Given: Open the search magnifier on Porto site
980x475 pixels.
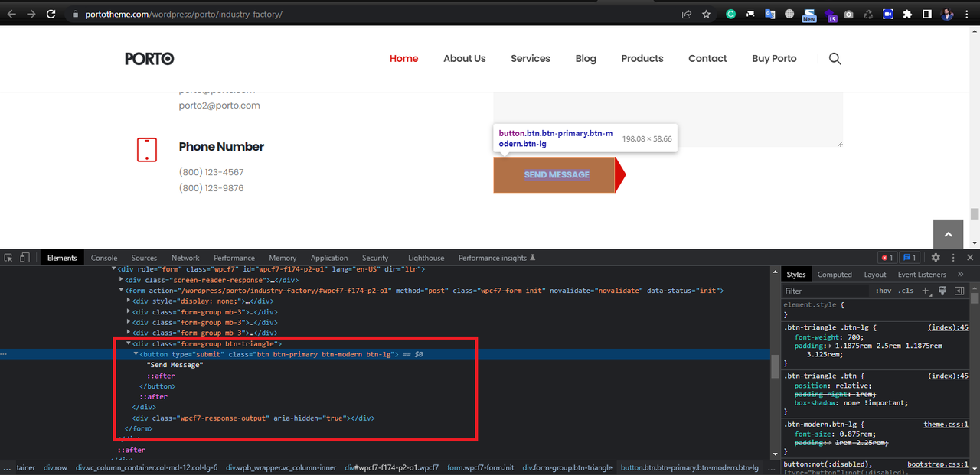Looking at the screenshot, I should [x=835, y=59].
